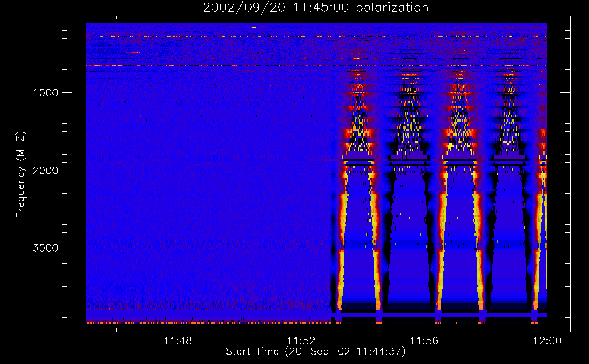589x364 pixels.
Task: Click the 12:00 time tick label
Action: 548,341
